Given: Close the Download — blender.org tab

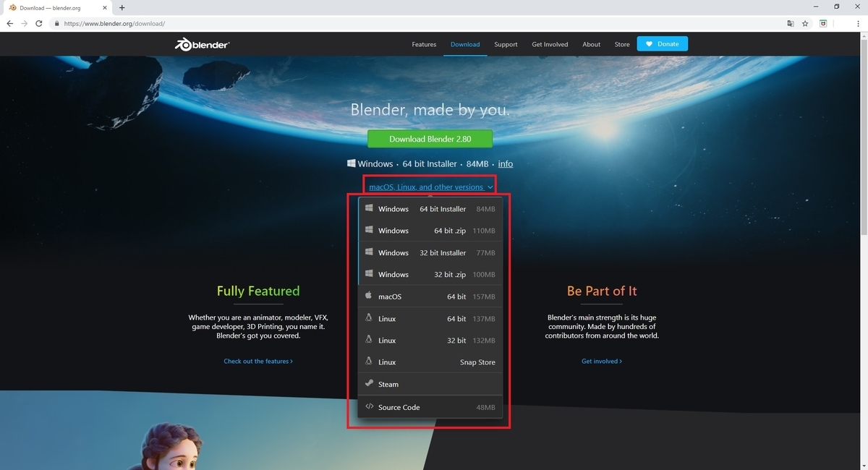Looking at the screenshot, I should click(x=106, y=7).
